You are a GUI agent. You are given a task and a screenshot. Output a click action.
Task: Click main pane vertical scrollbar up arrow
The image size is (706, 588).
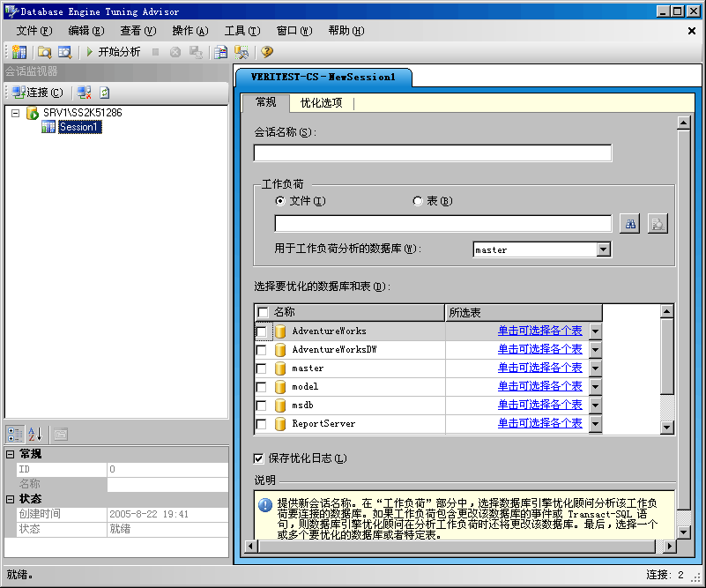683,123
